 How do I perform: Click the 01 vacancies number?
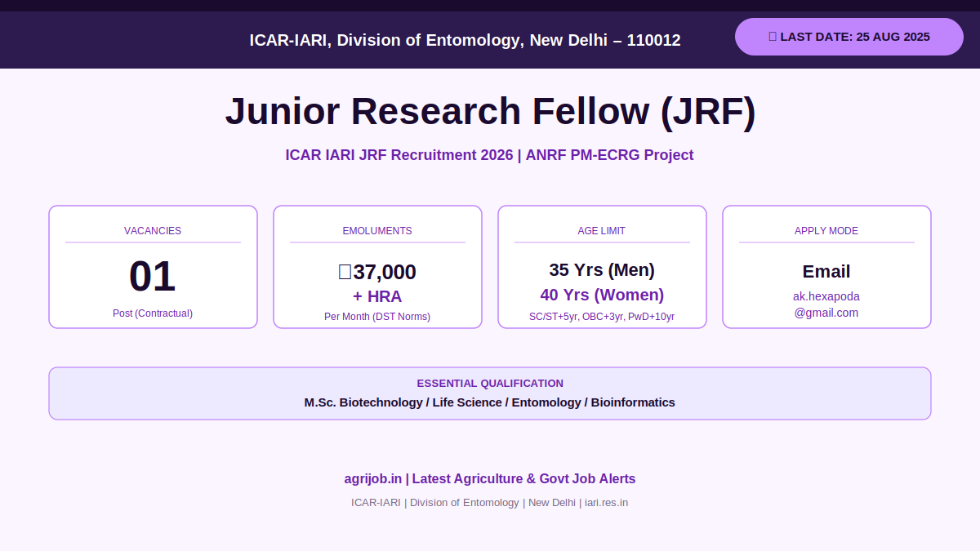(153, 277)
